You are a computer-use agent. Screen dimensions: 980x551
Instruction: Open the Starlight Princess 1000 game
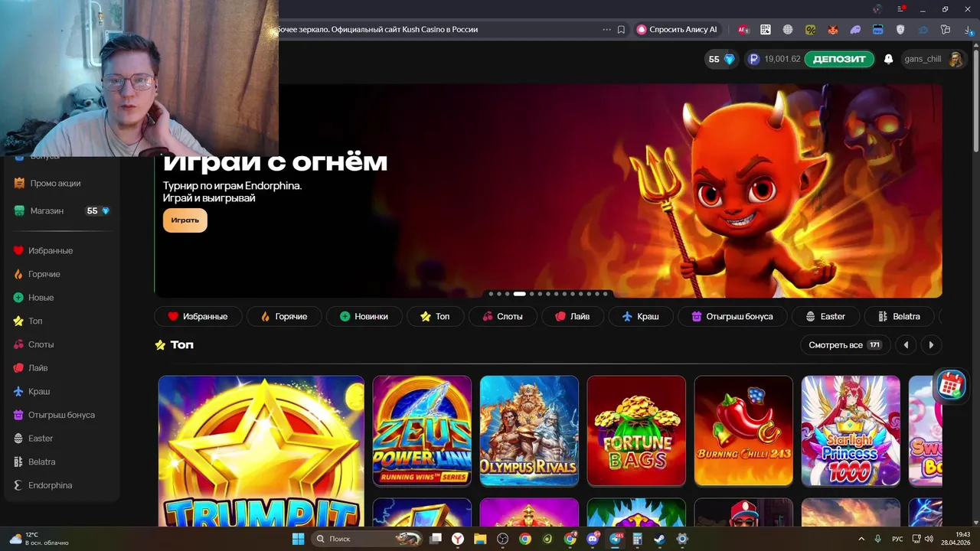click(851, 431)
